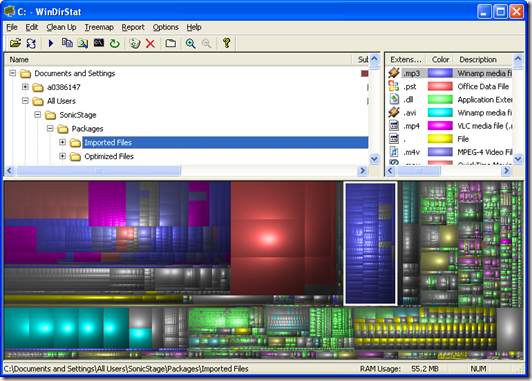Click the Copy Path toolbar icon
Viewport: 532px width, 381px height.
67,43
